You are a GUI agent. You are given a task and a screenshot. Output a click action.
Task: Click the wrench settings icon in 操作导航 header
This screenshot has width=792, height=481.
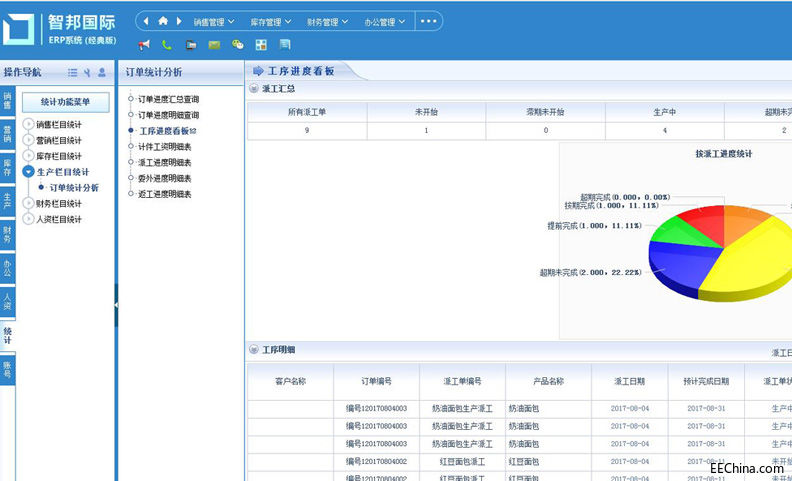point(87,72)
